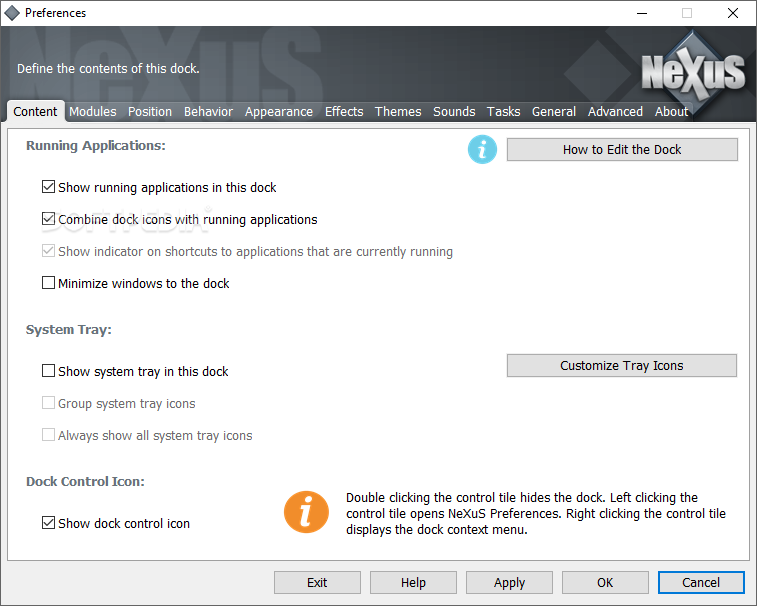757x606 pixels.
Task: Click the System Tray heading
Action: click(69, 329)
